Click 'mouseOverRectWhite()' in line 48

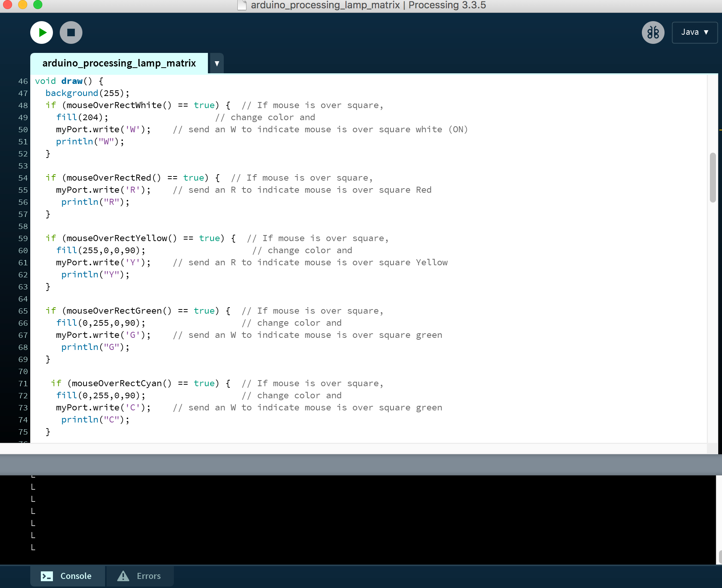pos(119,105)
